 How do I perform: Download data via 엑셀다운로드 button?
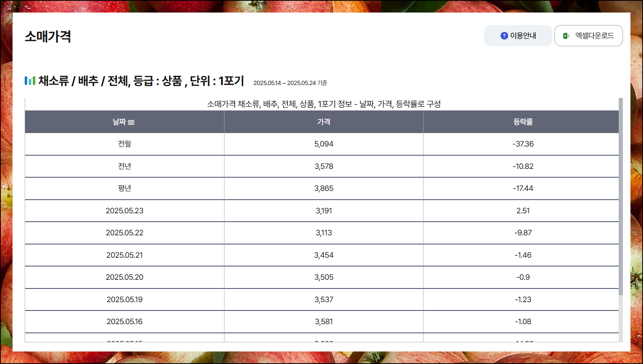click(x=588, y=36)
